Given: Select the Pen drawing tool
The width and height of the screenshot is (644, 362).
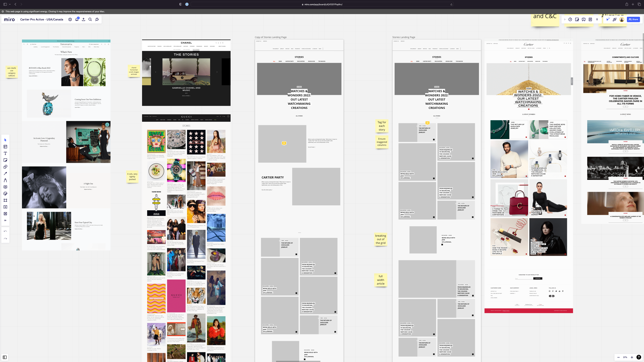Looking at the screenshot, I should (5, 180).
